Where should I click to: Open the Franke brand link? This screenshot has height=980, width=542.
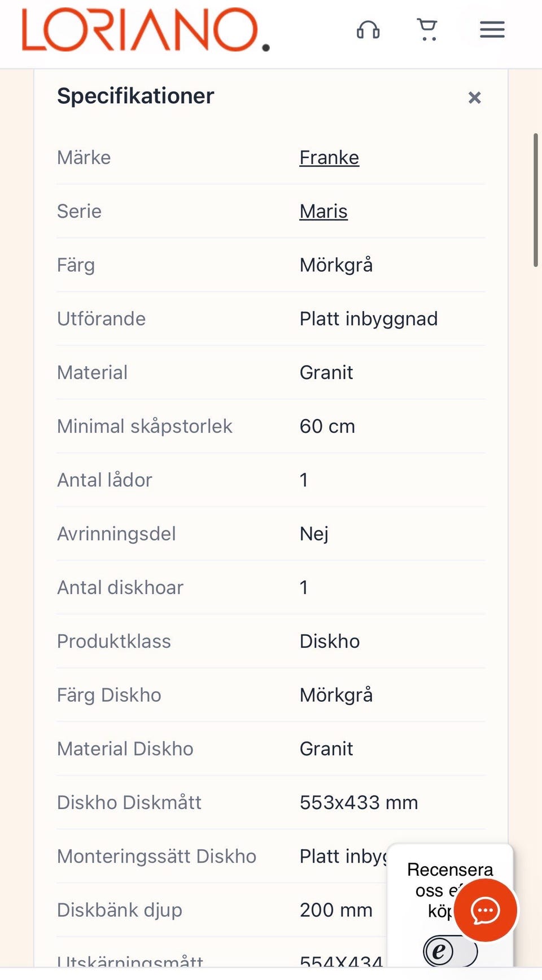click(x=329, y=157)
